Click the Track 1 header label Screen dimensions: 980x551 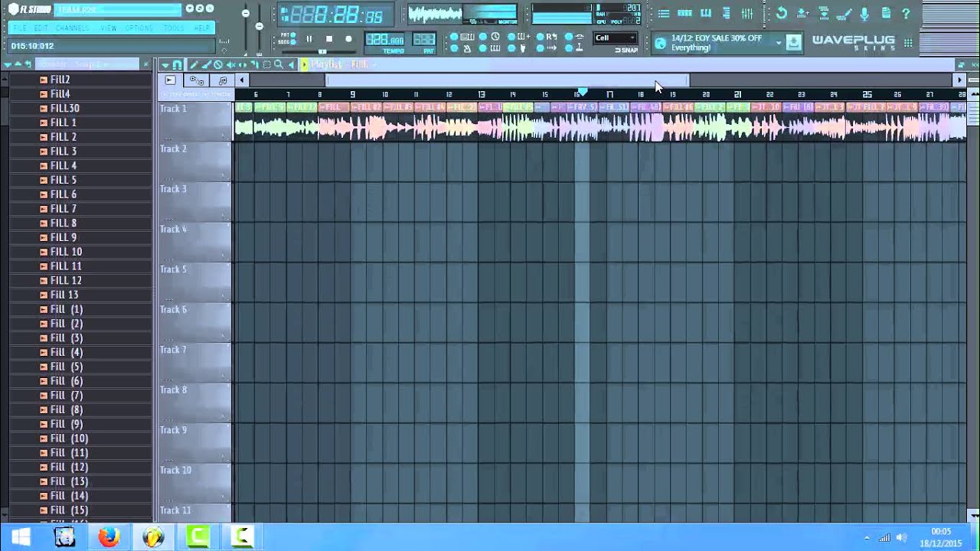[x=173, y=109]
